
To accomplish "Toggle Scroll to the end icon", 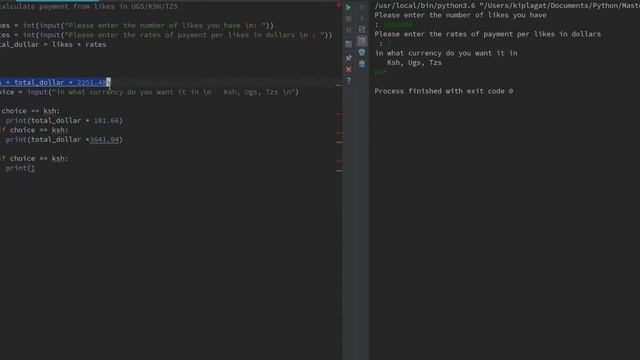I will click(x=362, y=41).
